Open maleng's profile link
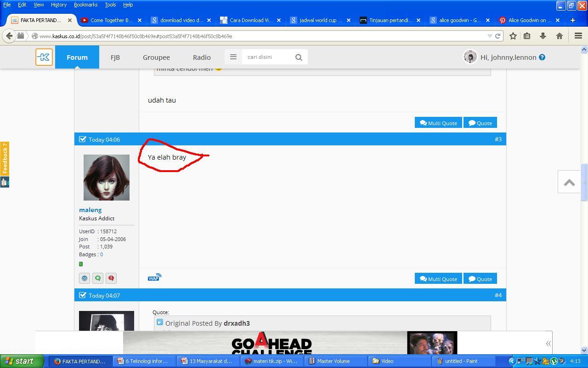588x368 pixels. [x=90, y=210]
